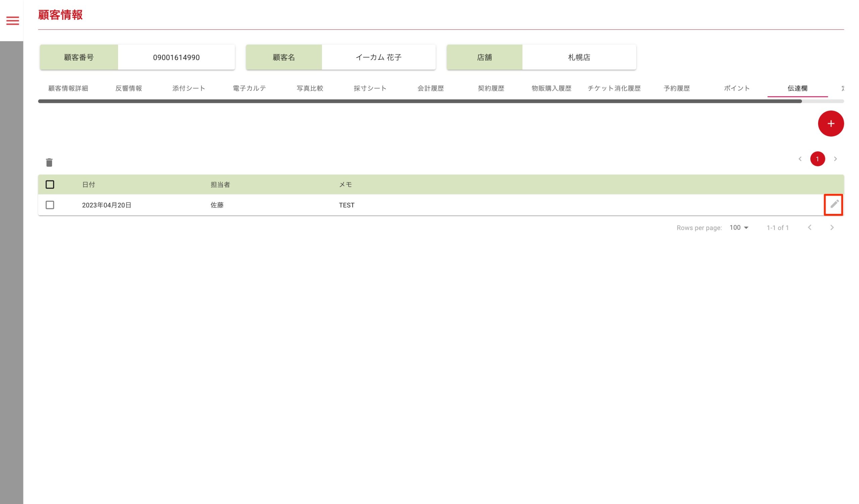Check the 2023年04月20日 row checkbox
Screen dimensions: 859x504
50,205
